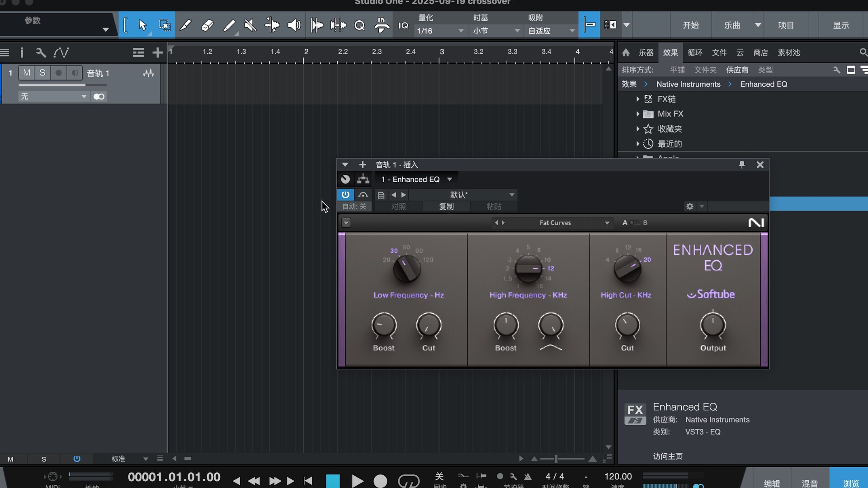Select previous Fat Curves preset arrow
This screenshot has height=488, width=868.
point(496,223)
